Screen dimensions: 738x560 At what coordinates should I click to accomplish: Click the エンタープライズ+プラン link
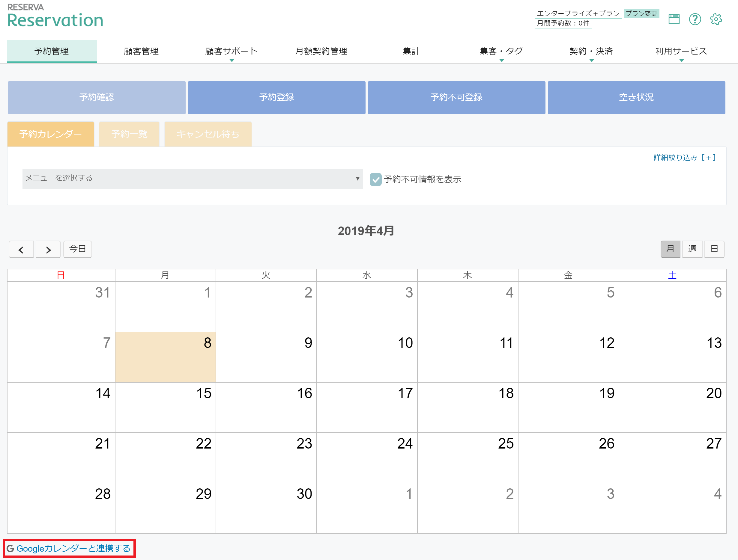(578, 14)
